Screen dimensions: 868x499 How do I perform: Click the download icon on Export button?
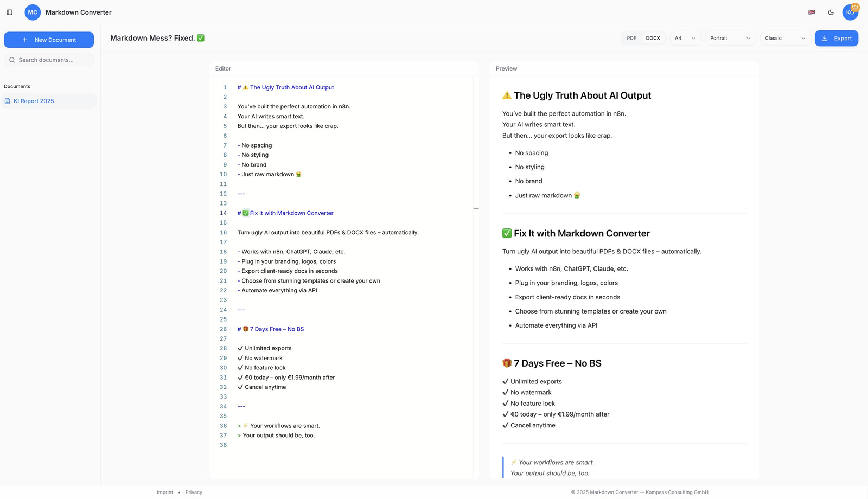pyautogui.click(x=825, y=39)
